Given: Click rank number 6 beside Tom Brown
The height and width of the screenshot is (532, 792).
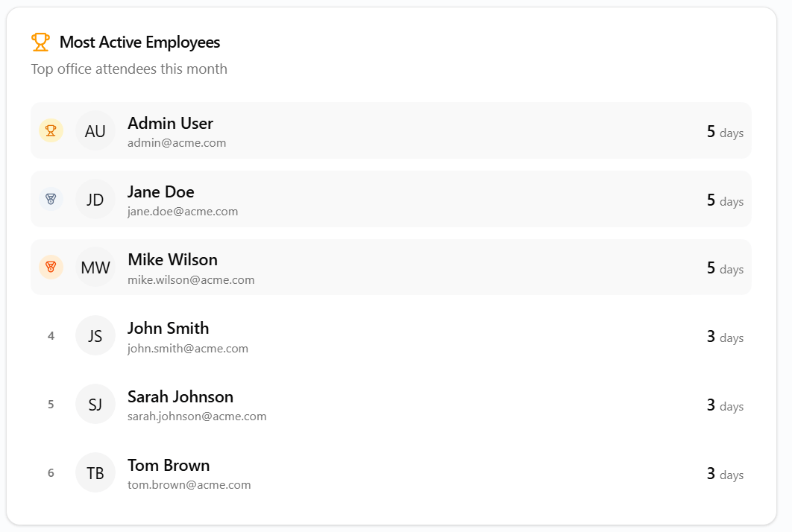Looking at the screenshot, I should pos(51,472).
